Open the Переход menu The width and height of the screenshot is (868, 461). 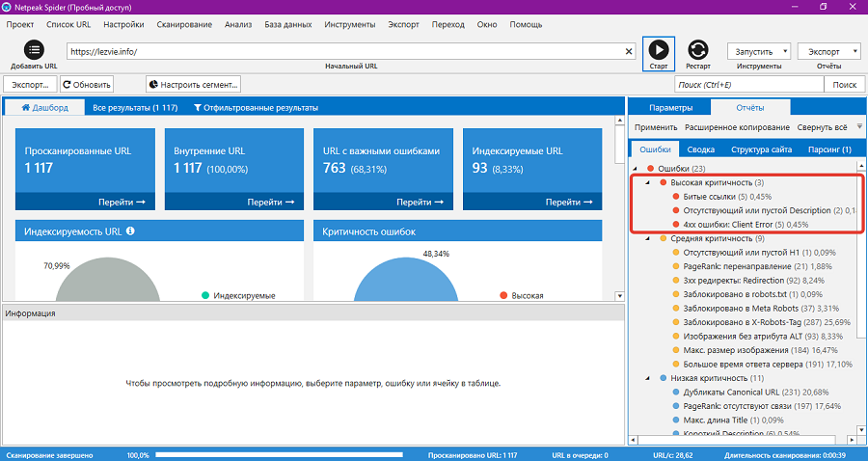448,24
